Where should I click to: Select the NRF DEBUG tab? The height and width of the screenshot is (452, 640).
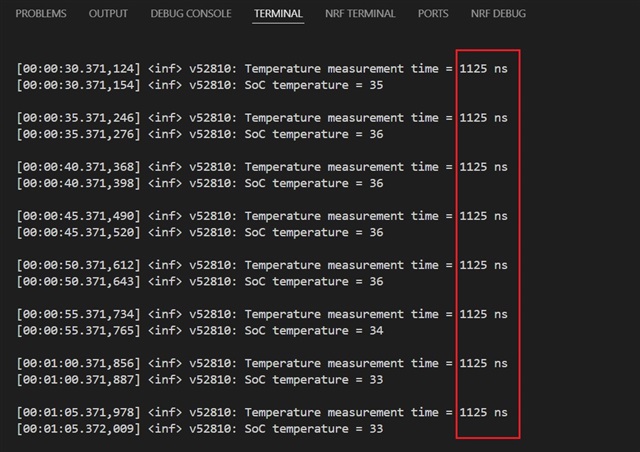click(498, 14)
